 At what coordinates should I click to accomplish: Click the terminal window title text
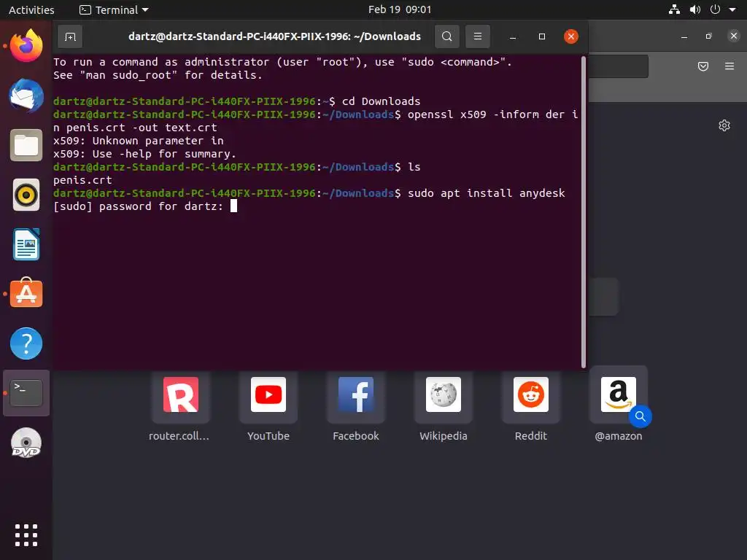(274, 36)
